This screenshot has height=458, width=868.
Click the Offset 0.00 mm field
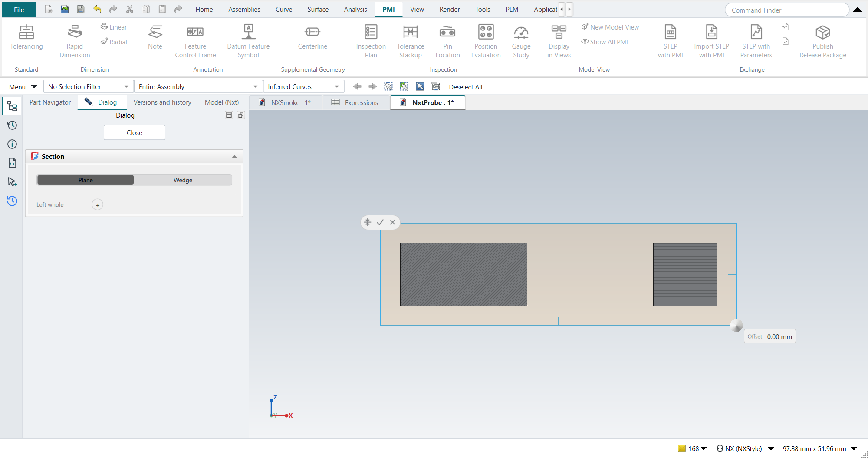tap(770, 336)
